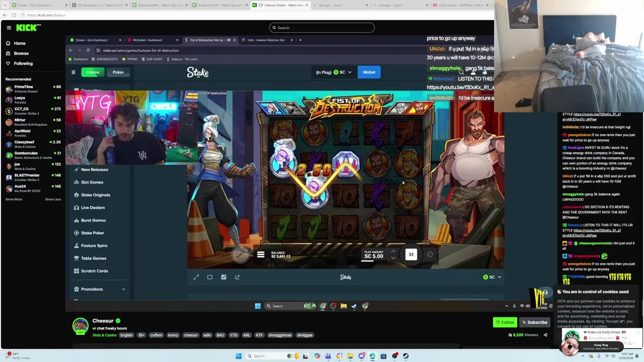
Task: Click the New Releases icon
Action: tap(76, 169)
